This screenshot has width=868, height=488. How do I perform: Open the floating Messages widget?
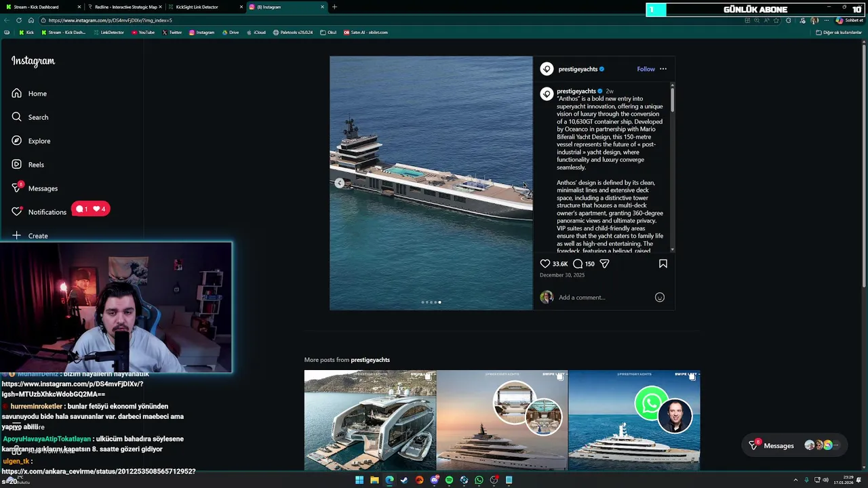pos(794,445)
